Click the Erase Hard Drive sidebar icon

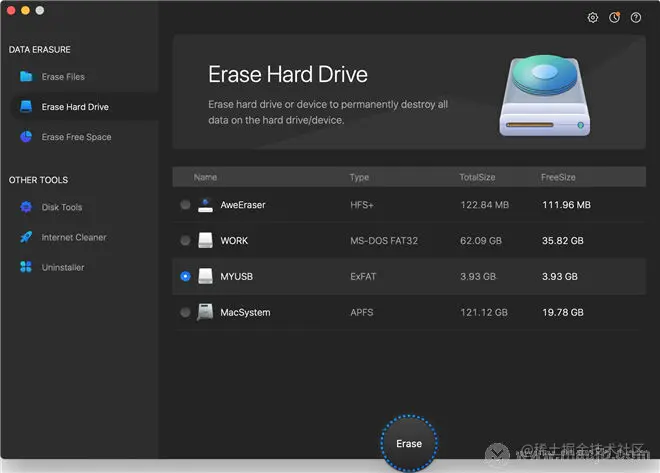click(x=26, y=106)
